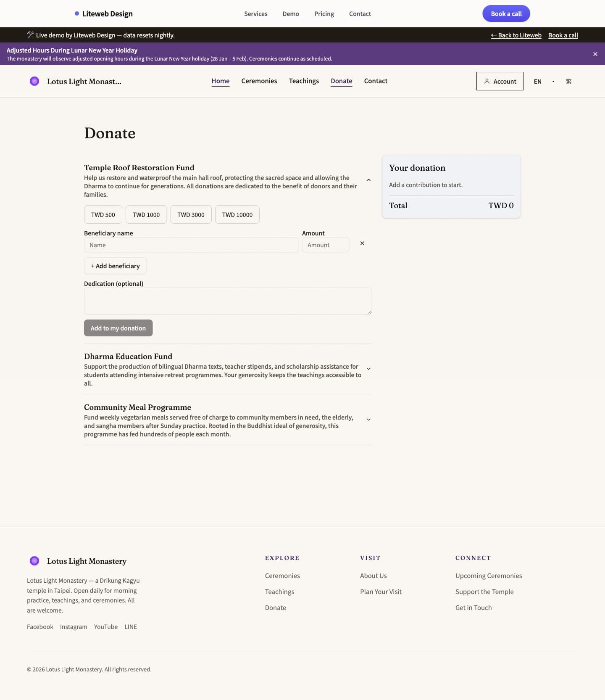Open Get in Touch footer link
This screenshot has width=605, height=700.
(x=473, y=608)
